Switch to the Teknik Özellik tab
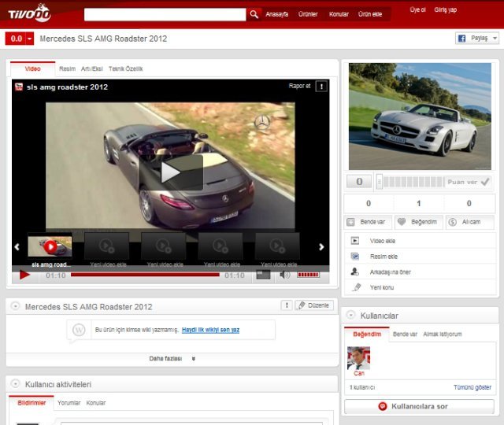Screen dimensions: 504x425 pos(126,69)
